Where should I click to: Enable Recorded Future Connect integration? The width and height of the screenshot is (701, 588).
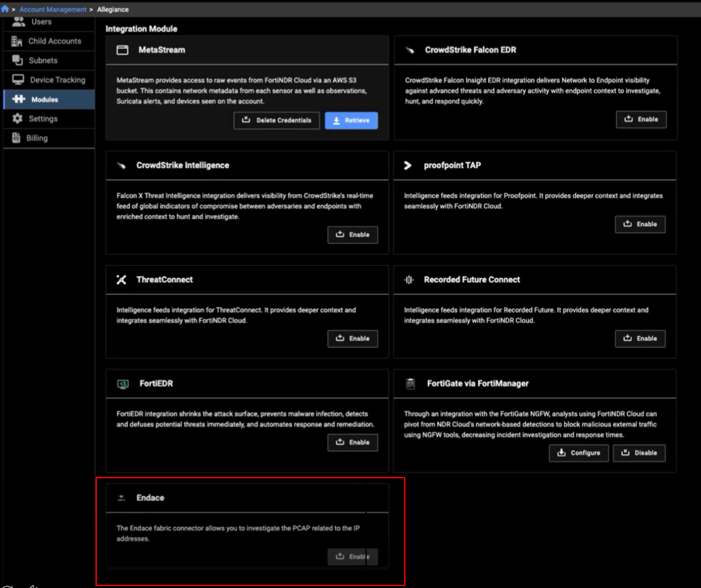640,338
